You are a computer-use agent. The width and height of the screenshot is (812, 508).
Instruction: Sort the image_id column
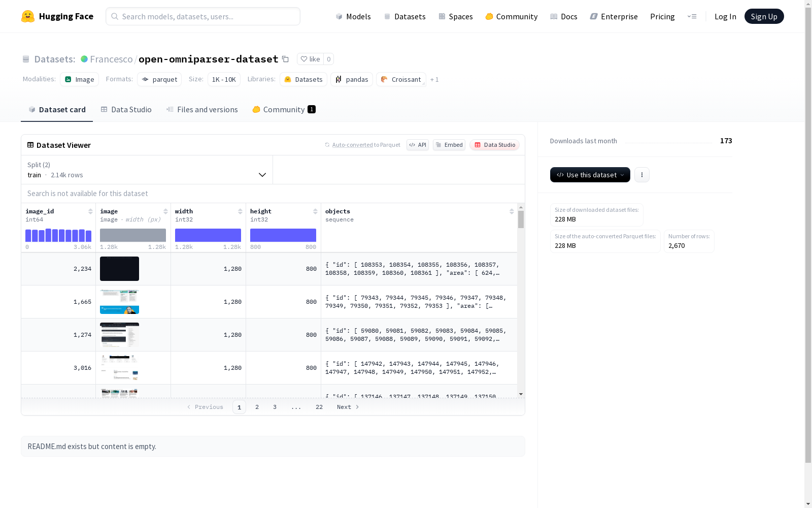coord(90,211)
